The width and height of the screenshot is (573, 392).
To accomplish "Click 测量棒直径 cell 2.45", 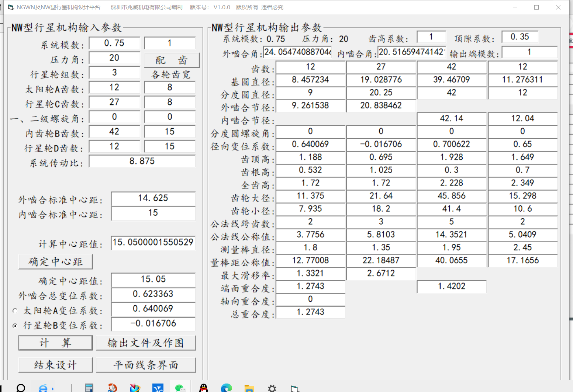I will point(523,248).
